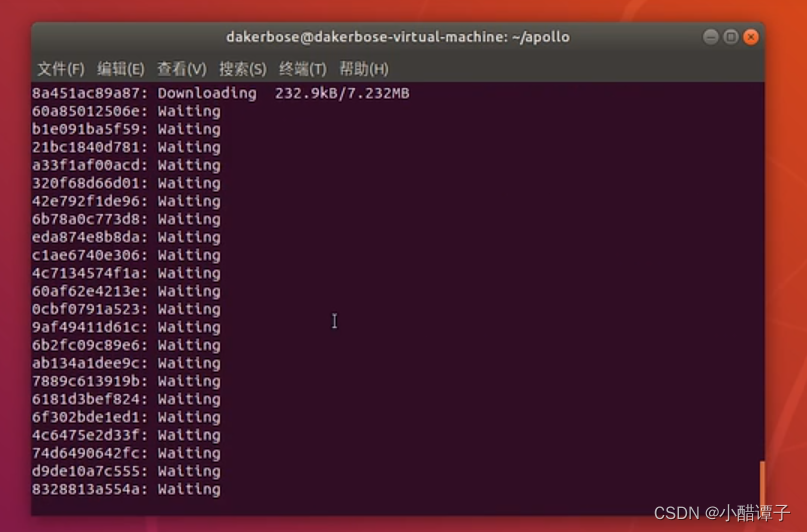Click the Downloading status text

pos(207,93)
